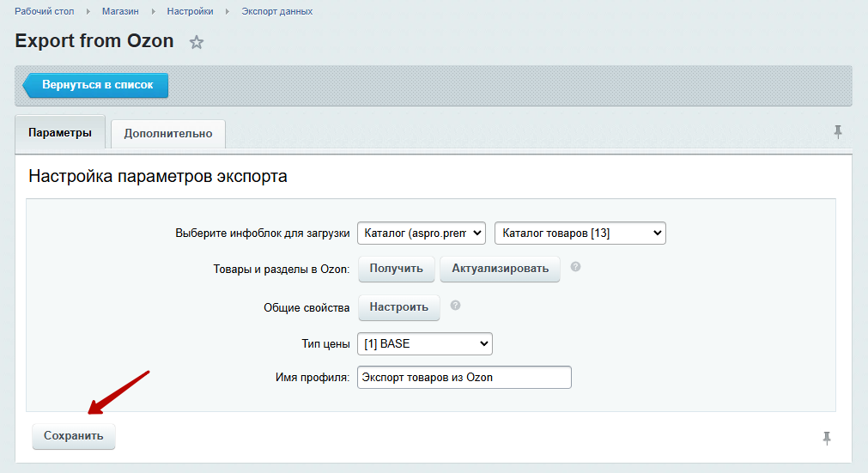Click the Export from Ozon page title
This screenshot has width=868, height=473.
94,41
